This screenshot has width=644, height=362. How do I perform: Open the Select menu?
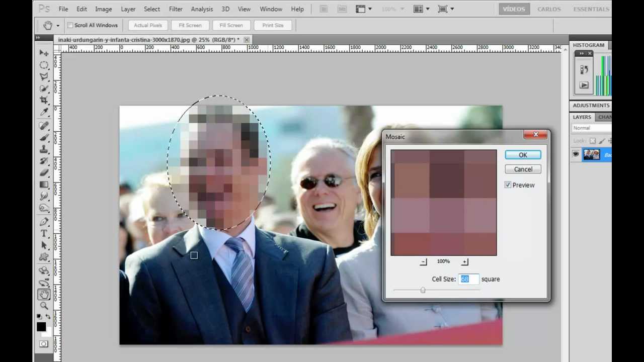coord(152,9)
